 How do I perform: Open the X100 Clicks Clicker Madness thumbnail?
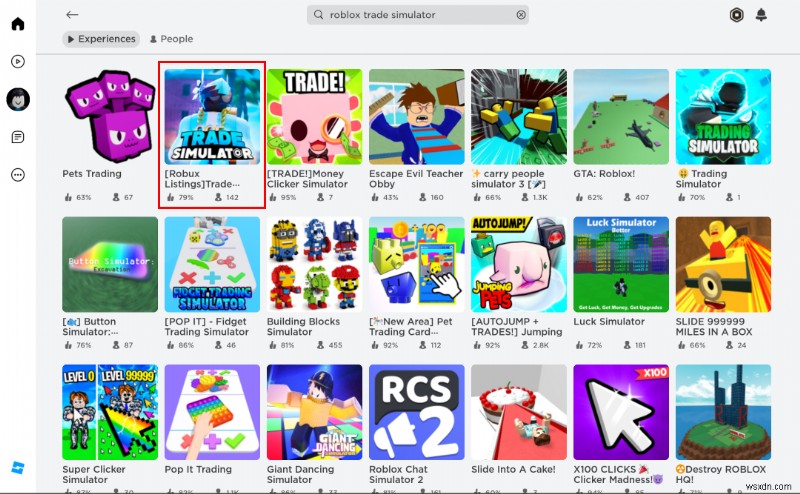pos(621,412)
